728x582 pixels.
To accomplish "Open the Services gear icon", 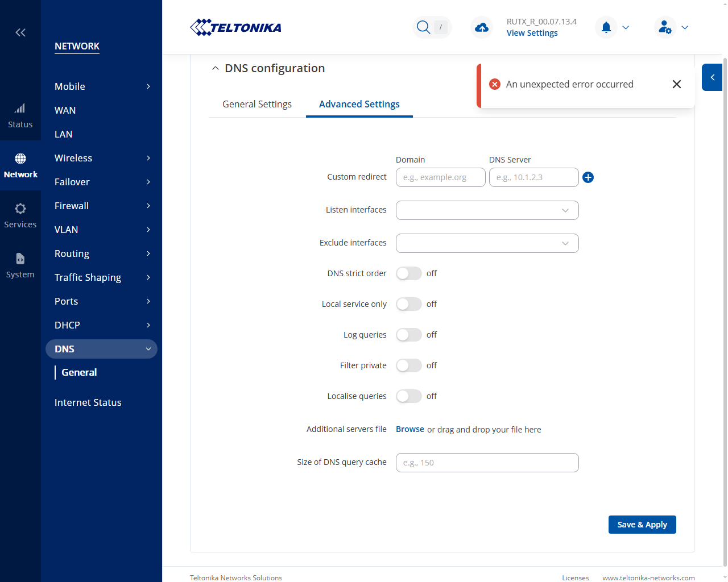I will point(20,209).
